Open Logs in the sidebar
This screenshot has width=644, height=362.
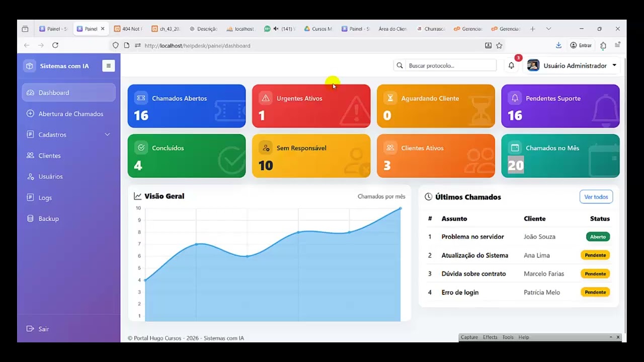[69, 198]
